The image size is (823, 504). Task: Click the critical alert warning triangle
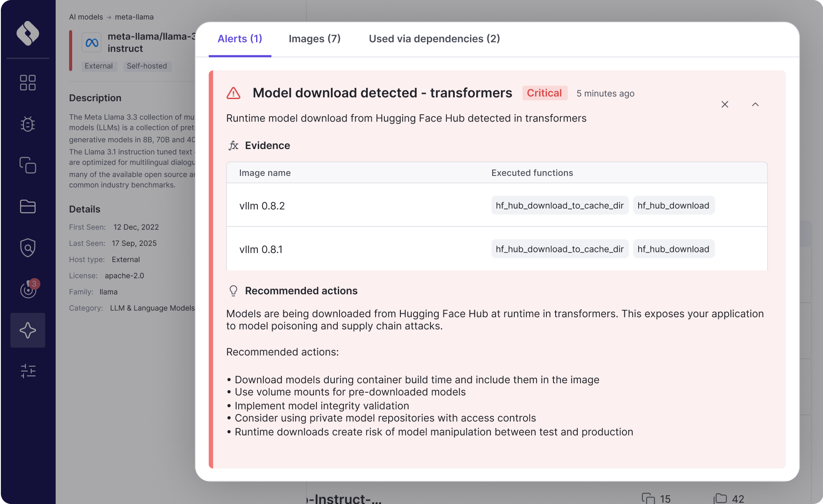click(x=233, y=93)
